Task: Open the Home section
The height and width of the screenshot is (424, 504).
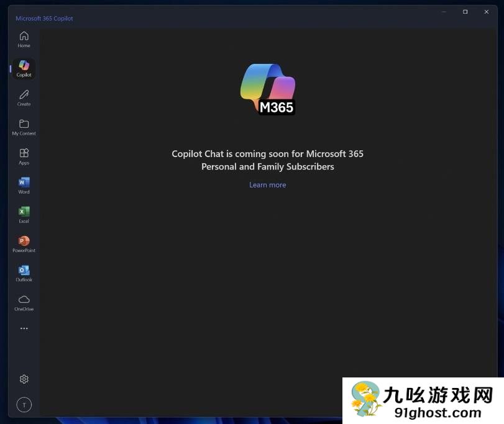Action: [x=24, y=39]
